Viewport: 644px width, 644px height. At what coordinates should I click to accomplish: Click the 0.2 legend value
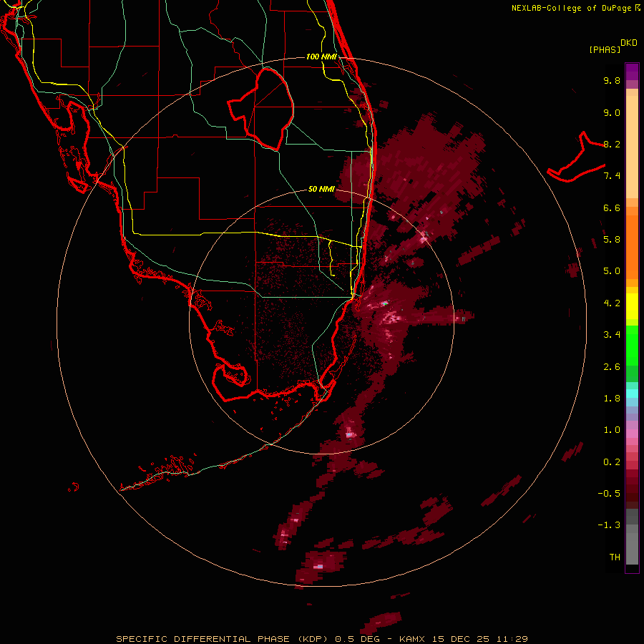tap(612, 462)
